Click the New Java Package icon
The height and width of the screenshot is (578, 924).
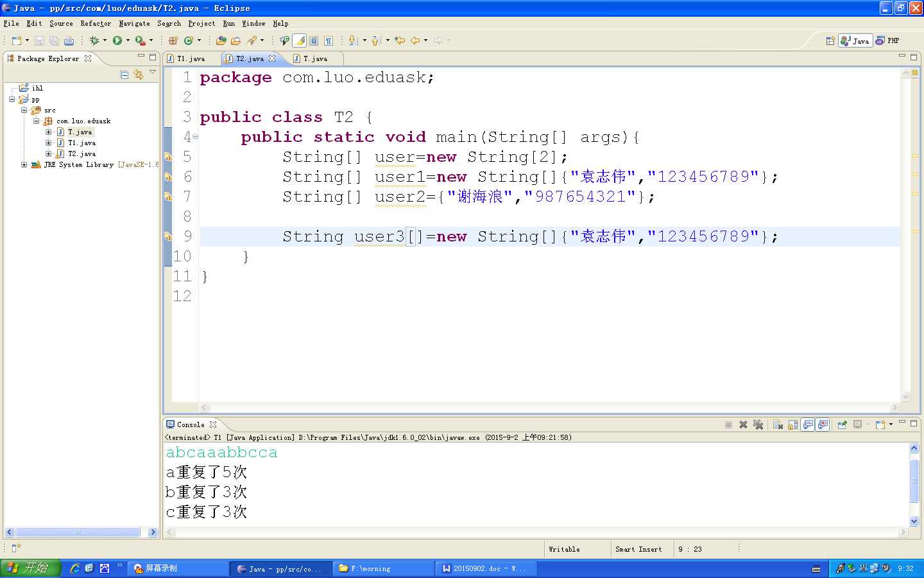[173, 40]
